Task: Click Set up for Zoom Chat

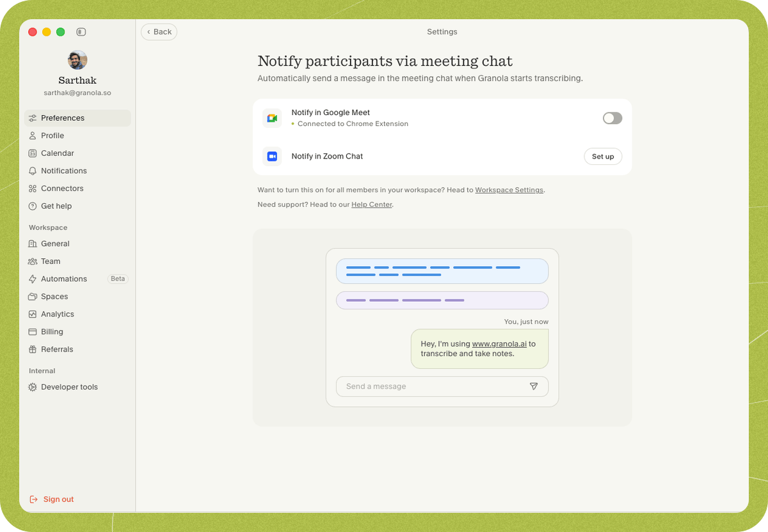Action: 603,157
